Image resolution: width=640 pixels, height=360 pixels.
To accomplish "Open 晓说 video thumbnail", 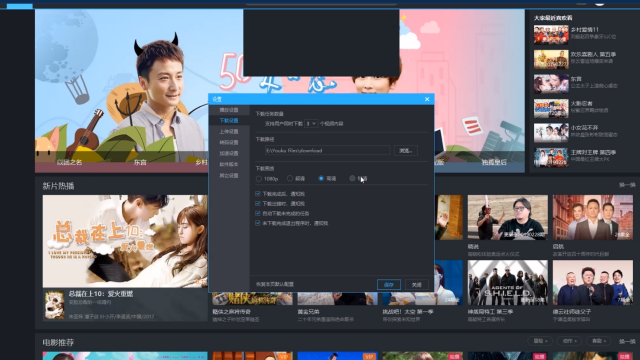I will 507,217.
